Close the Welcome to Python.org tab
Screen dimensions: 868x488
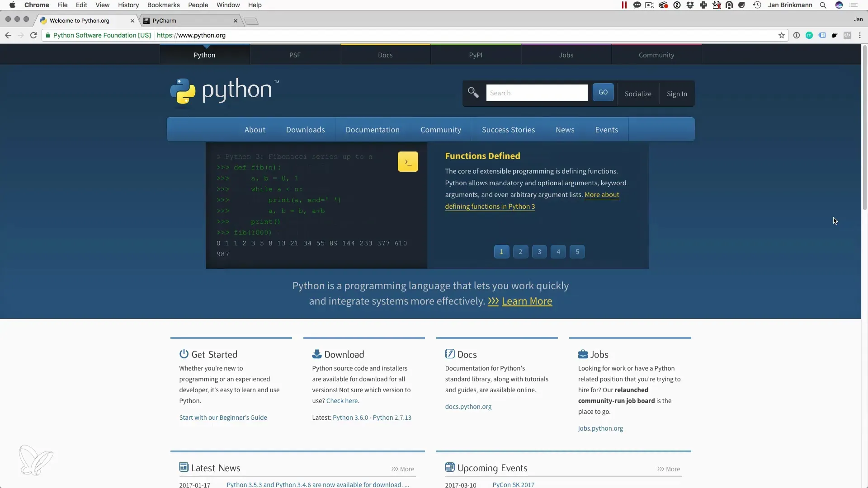tap(132, 21)
